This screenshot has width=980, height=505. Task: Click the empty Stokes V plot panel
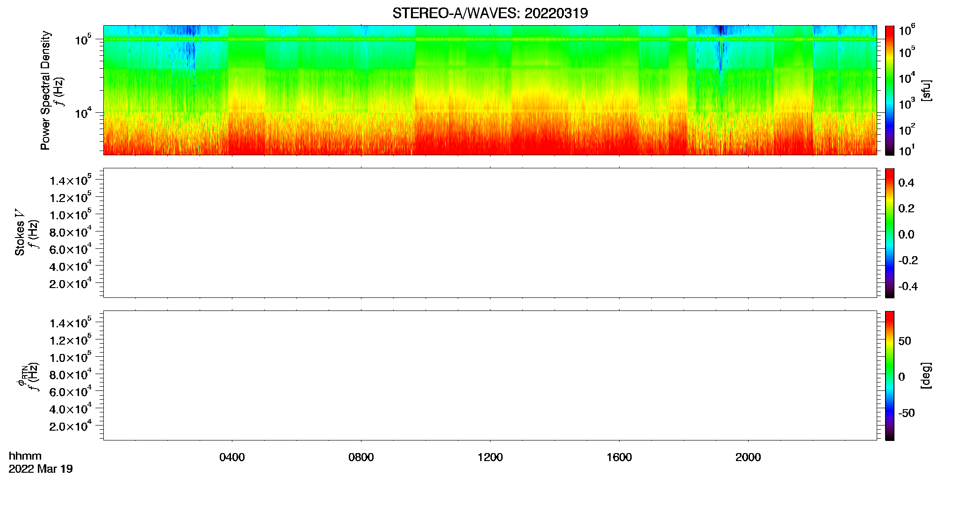coord(490,233)
